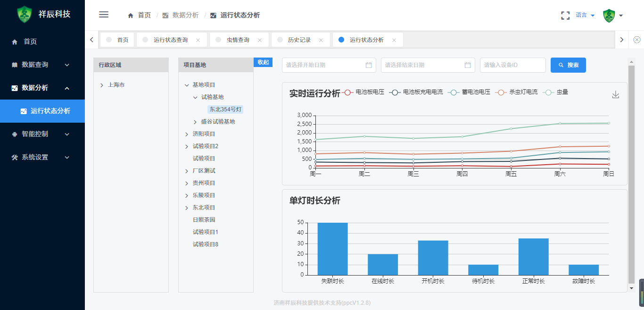Toggle 虫量 legend series
The height and width of the screenshot is (310, 644).
[x=556, y=92]
